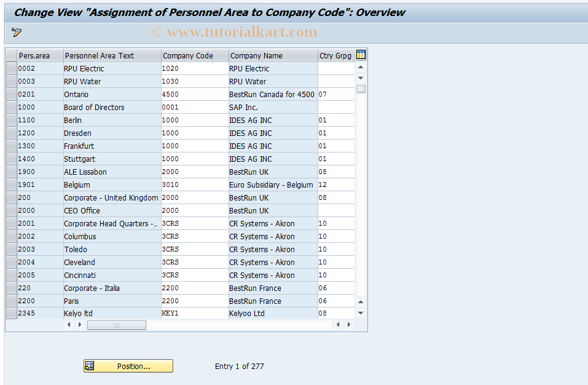This screenshot has height=385, width=588.
Task: Click 'Board of Directors' personnel area text
Action: coord(94,107)
